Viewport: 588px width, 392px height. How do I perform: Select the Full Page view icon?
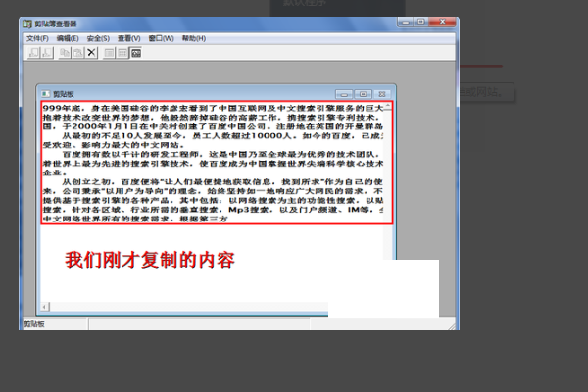point(136,53)
